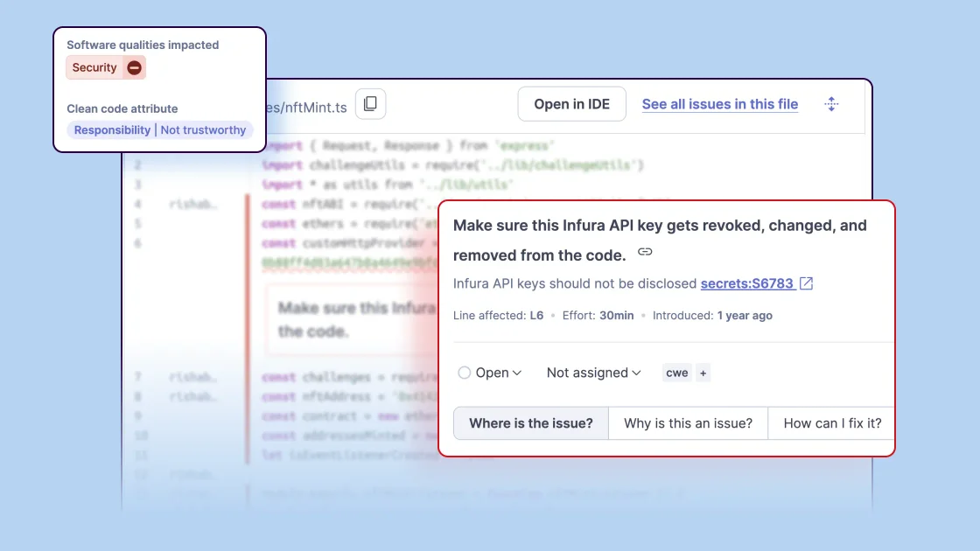Viewport: 980px width, 551px height.
Task: Open the secrets:S6783 rule link
Action: (x=746, y=283)
